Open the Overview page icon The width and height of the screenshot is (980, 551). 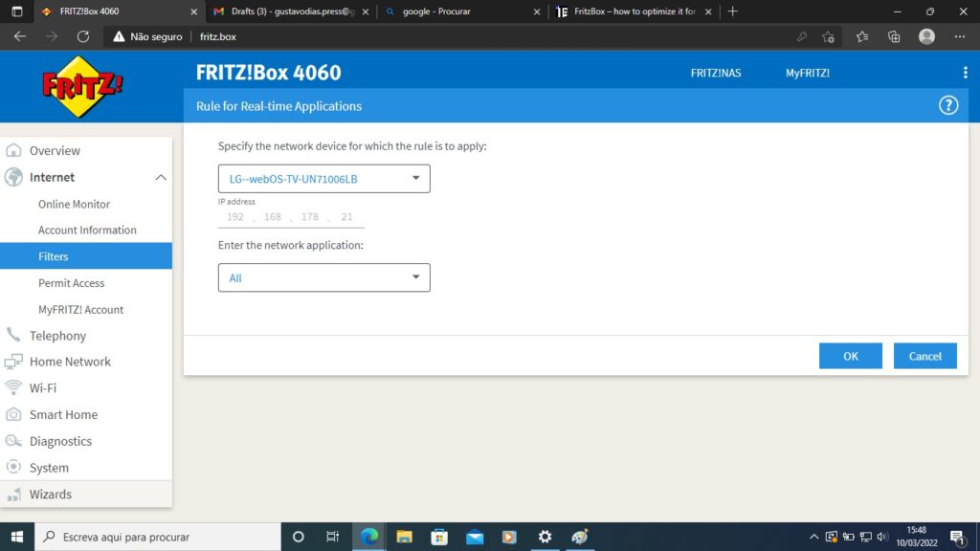click(14, 150)
